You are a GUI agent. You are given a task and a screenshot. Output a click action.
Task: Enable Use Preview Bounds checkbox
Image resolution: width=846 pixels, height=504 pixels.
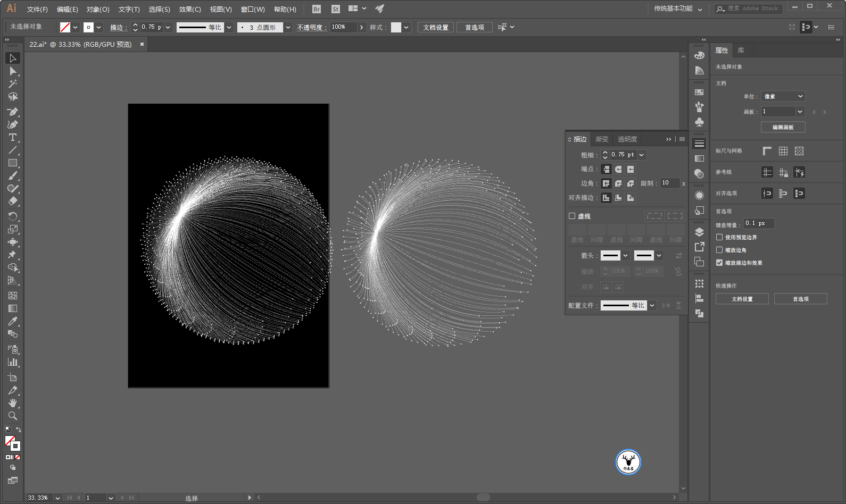click(x=719, y=237)
